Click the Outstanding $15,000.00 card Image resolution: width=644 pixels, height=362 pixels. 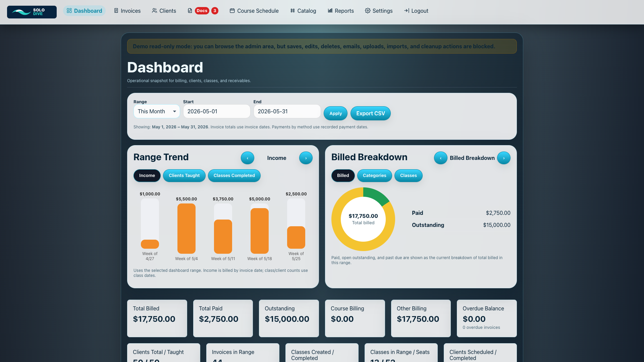(x=289, y=318)
